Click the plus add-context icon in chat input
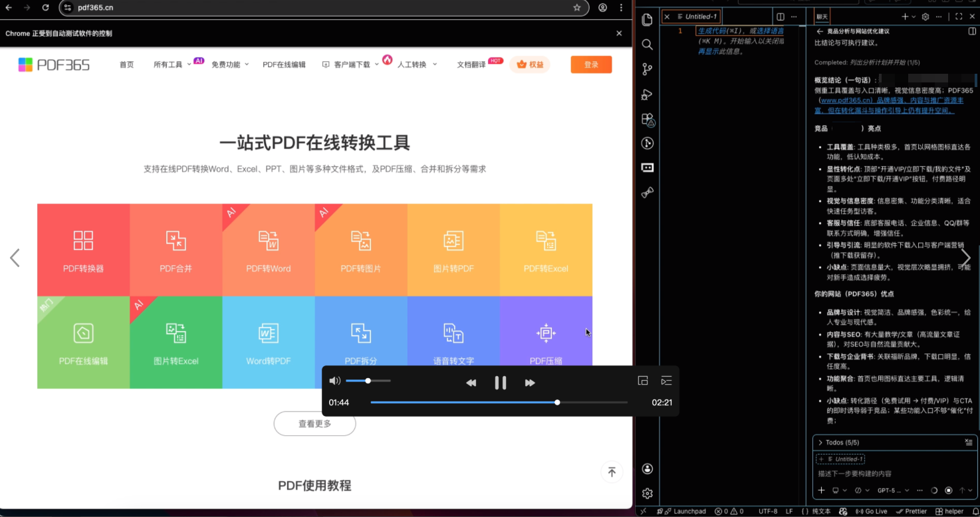 (x=821, y=490)
